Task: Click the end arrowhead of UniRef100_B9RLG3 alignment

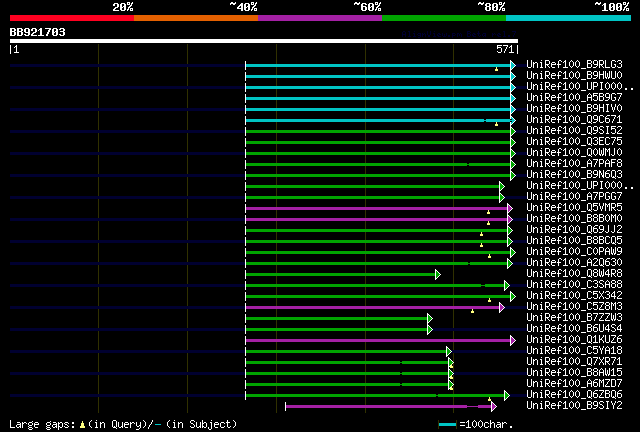Action: tap(513, 65)
